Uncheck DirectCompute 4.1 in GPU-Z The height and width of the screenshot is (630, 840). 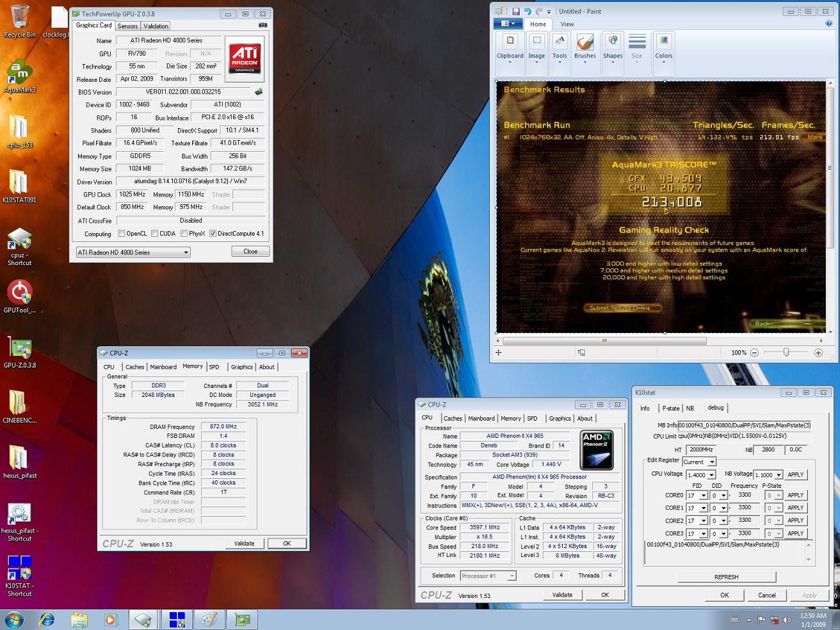213,234
